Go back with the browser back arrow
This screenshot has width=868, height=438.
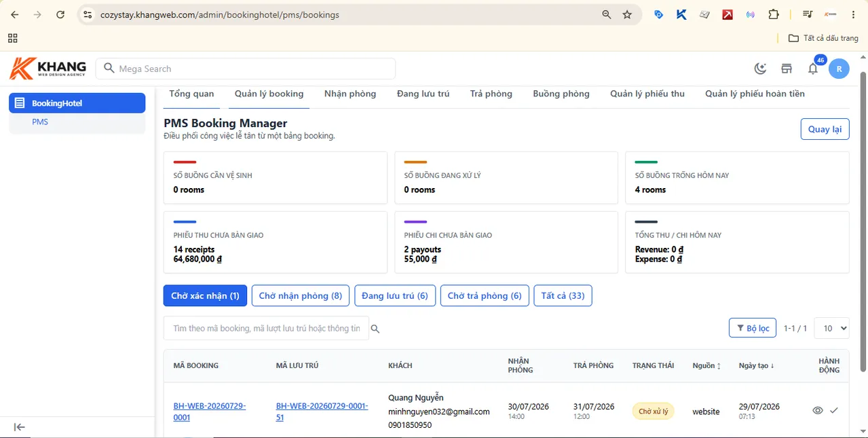click(x=15, y=14)
